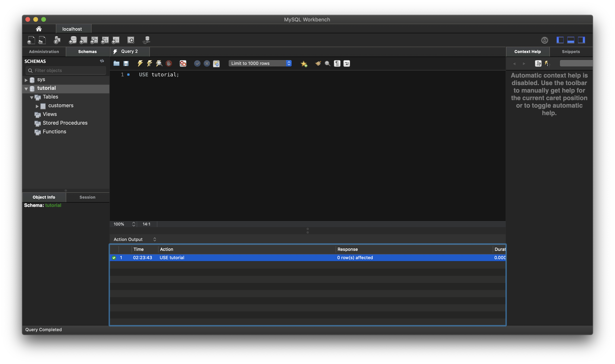615x364 pixels.
Task: Open the Snippets tab
Action: coord(571,51)
